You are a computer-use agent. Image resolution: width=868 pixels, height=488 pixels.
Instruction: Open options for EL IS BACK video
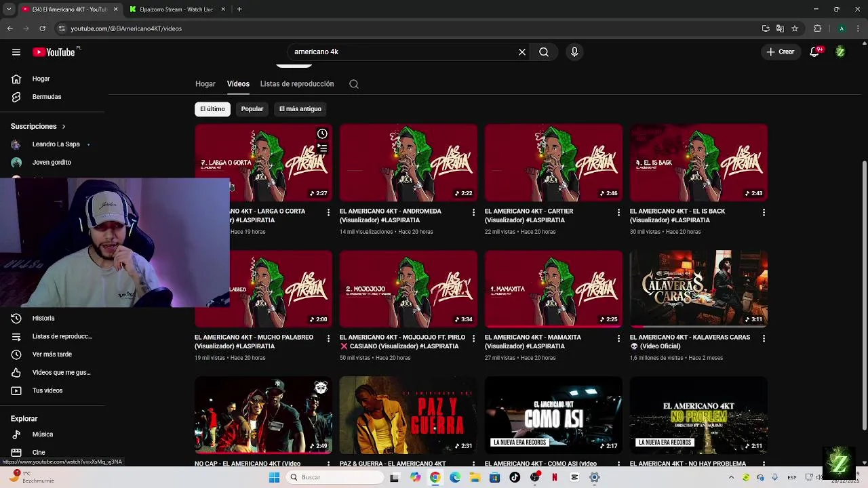click(764, 212)
